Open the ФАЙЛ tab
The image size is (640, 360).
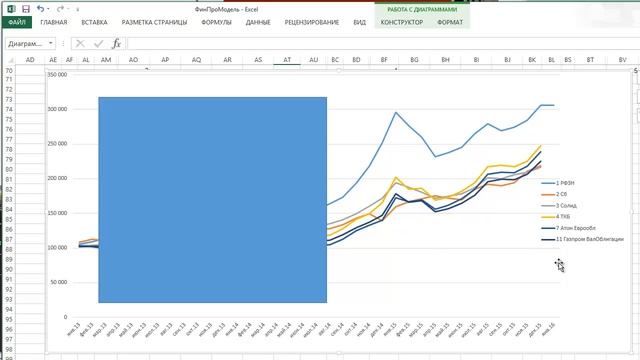click(x=17, y=22)
